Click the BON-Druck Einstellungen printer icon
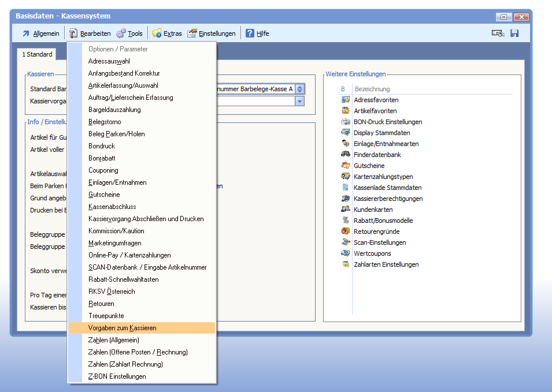 coord(346,122)
